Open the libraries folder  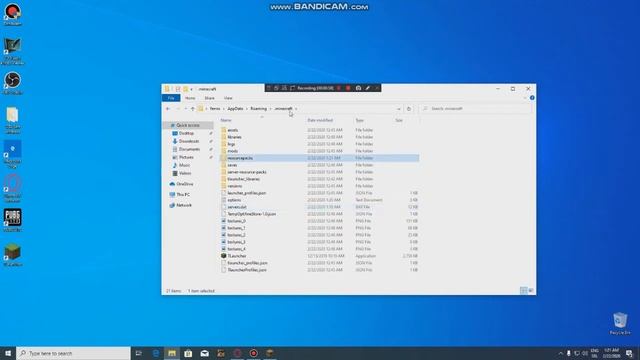pyautogui.click(x=234, y=137)
